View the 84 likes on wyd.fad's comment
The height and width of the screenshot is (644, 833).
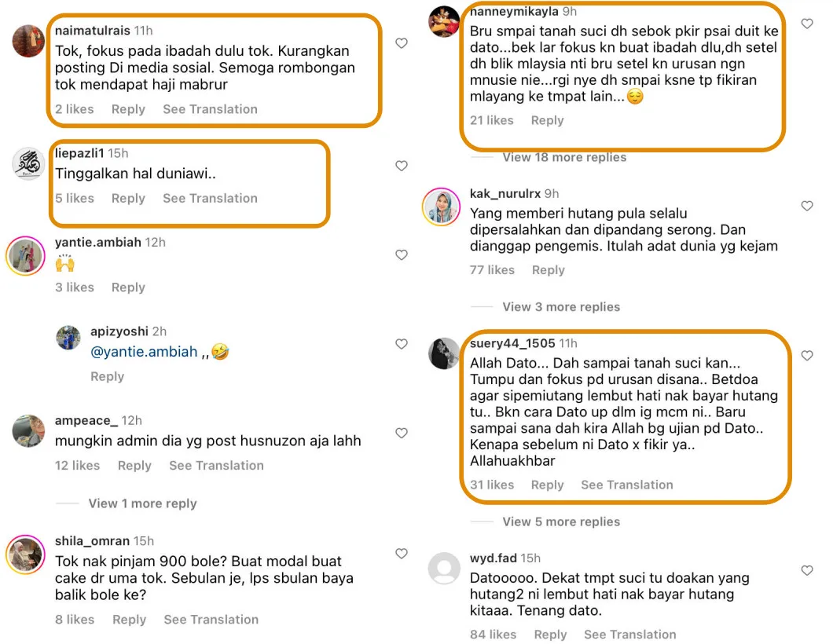pos(493,635)
